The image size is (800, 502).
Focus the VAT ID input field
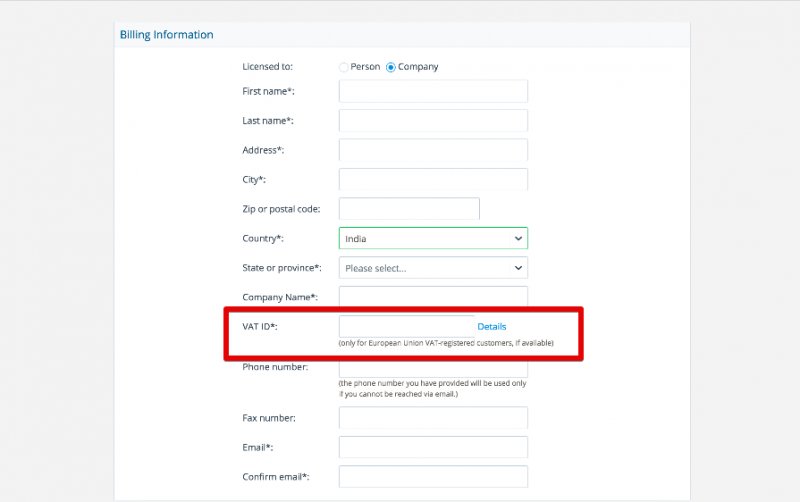pos(407,327)
